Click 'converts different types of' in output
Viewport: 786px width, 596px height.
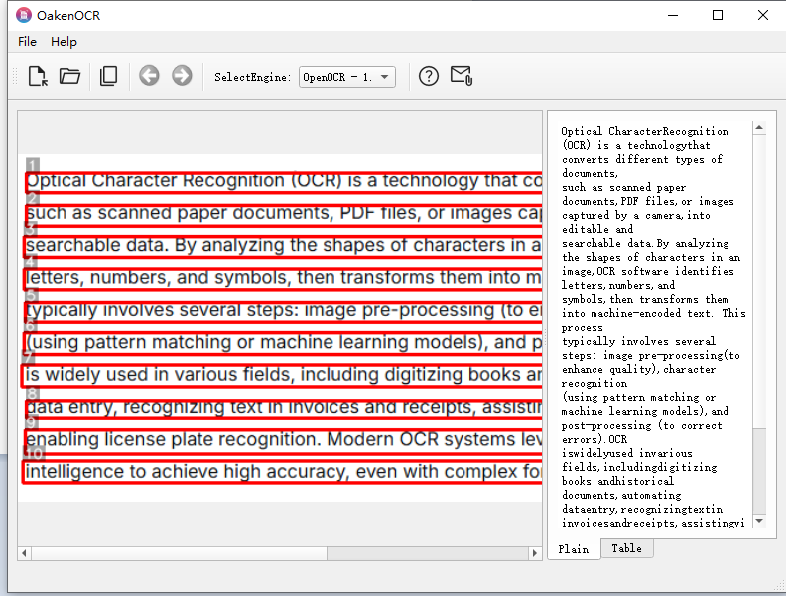[x=642, y=159]
